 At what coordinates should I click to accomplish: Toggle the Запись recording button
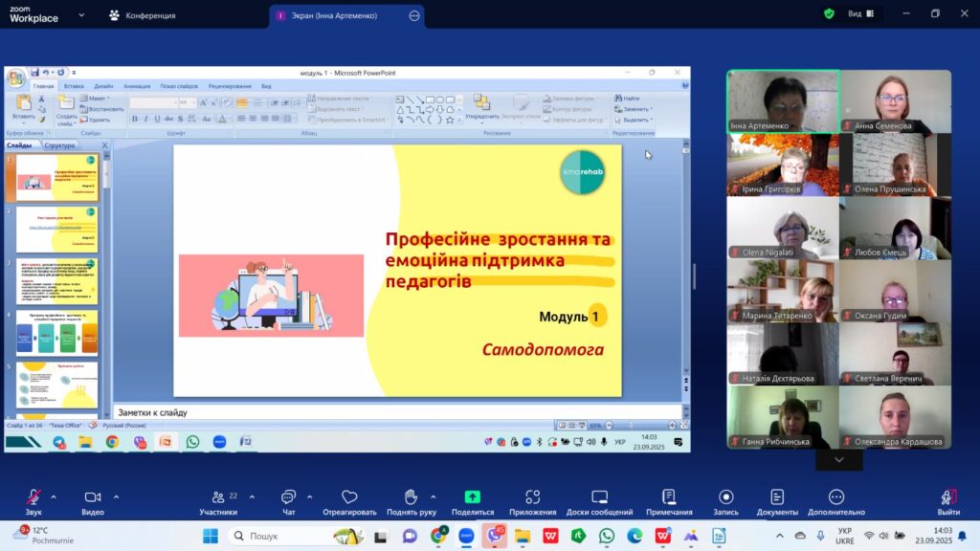pyautogui.click(x=725, y=498)
